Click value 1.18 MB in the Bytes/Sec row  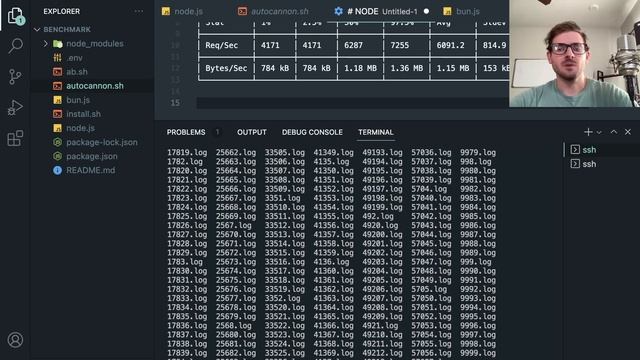(x=360, y=68)
